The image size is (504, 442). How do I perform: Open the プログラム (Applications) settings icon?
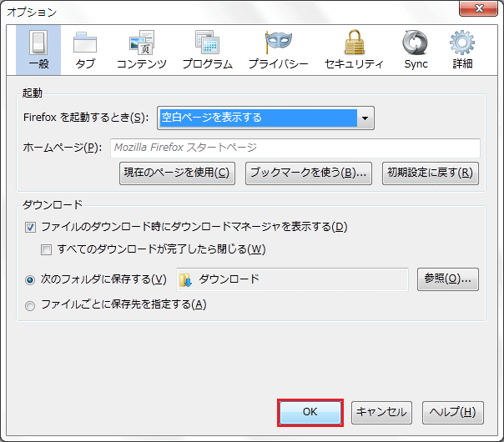tap(207, 43)
